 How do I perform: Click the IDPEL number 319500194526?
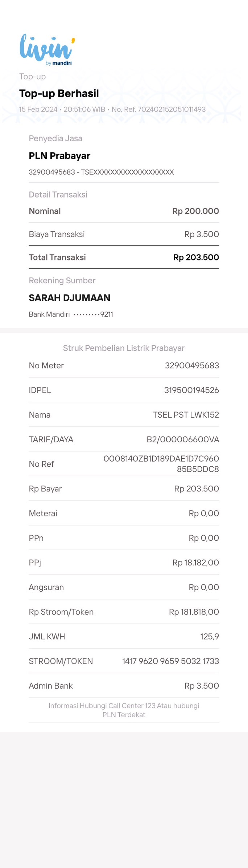click(191, 390)
